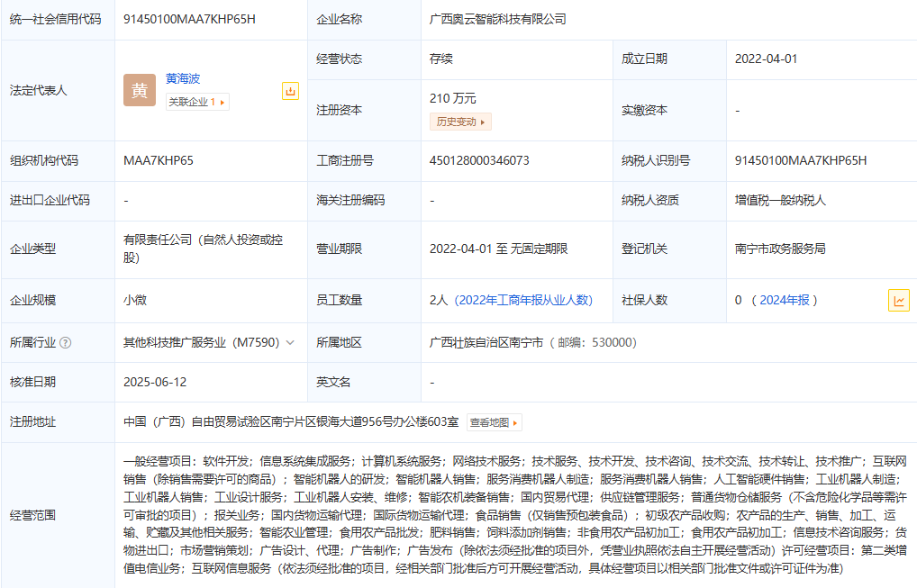Click the registration address text on 银海大道956号
The height and width of the screenshot is (588, 917).
pyautogui.click(x=291, y=421)
